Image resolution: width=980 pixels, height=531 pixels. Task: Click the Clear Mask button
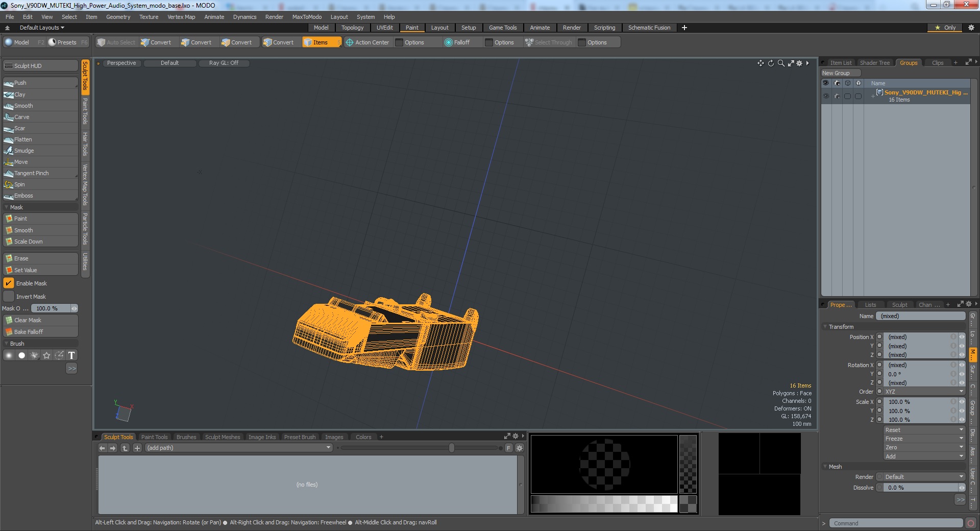click(40, 320)
